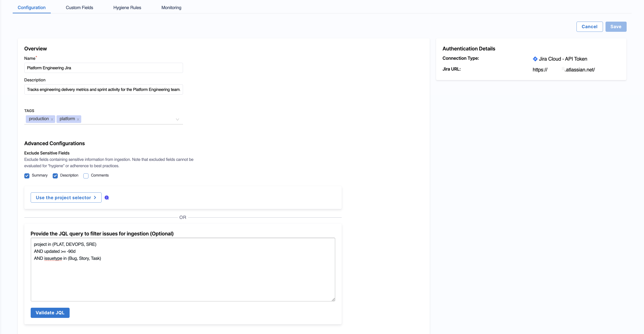Viewport: 644px width, 334px height.
Task: Save the integration configuration
Action: (x=616, y=26)
